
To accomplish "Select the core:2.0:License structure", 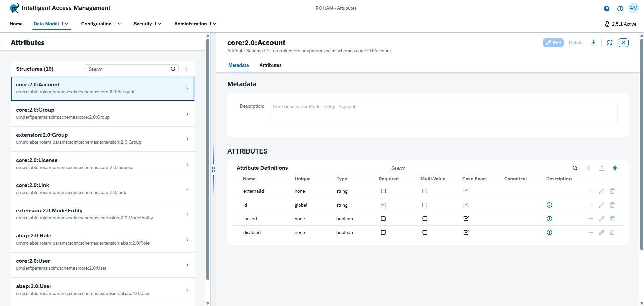I will tap(102, 164).
